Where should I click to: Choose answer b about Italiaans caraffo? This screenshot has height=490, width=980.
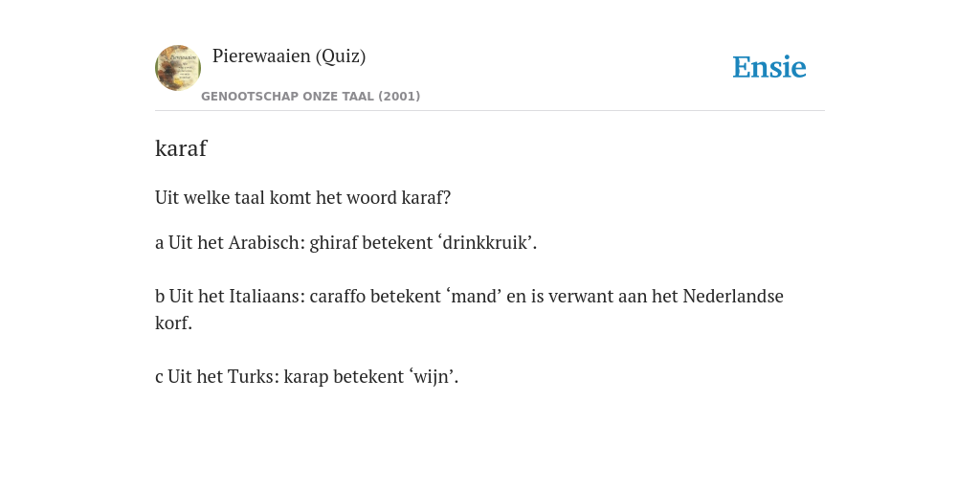click(x=469, y=309)
